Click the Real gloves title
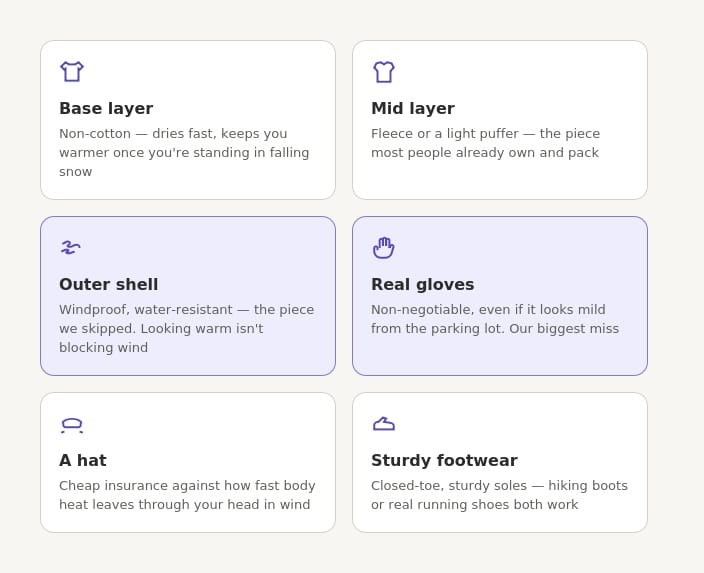 coord(422,284)
